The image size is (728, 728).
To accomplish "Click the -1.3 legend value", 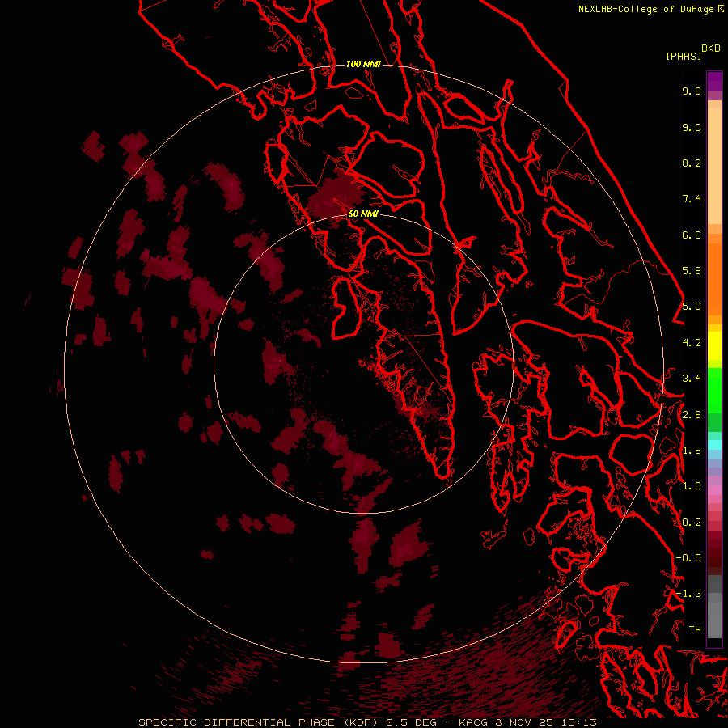I will [x=688, y=594].
